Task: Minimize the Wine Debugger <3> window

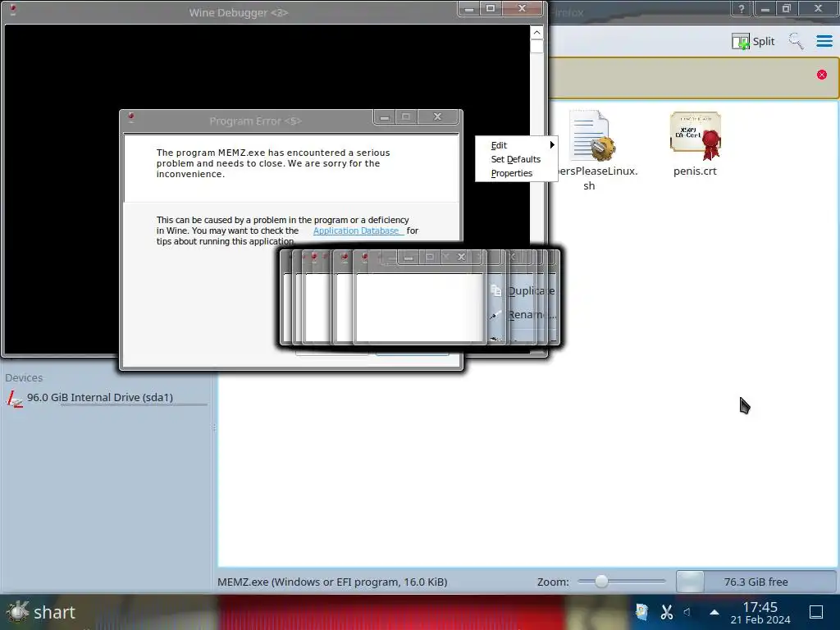Action: click(x=468, y=8)
